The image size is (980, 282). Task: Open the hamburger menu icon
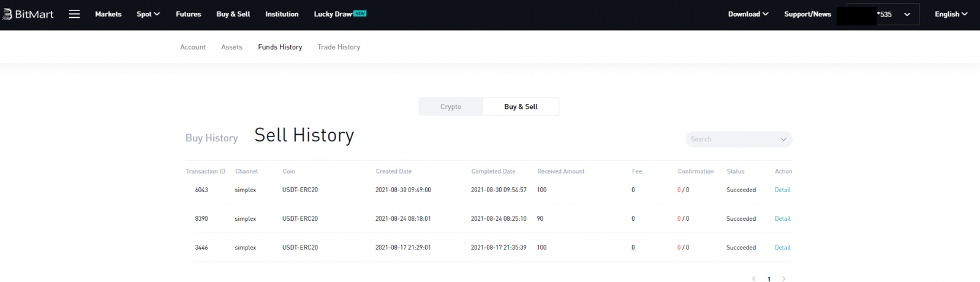74,14
